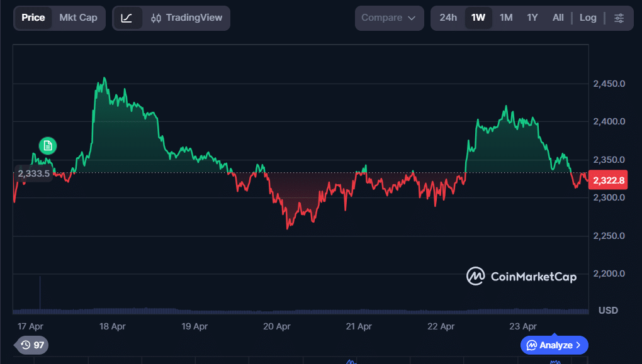The image size is (642, 364).
Task: Click the Analyze button
Action: (554, 345)
